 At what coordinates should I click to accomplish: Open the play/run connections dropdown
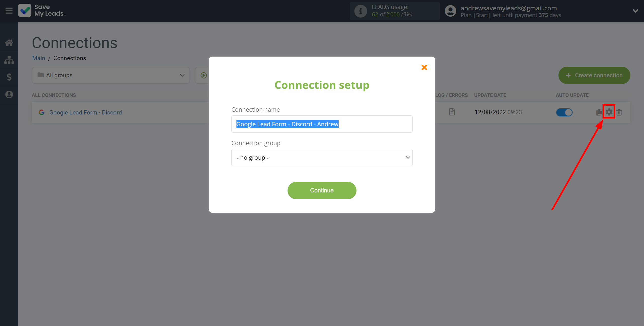tap(204, 75)
